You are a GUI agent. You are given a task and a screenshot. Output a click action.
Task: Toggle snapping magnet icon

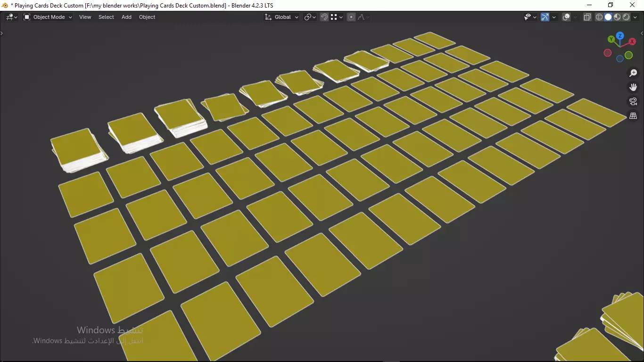pyautogui.click(x=324, y=17)
